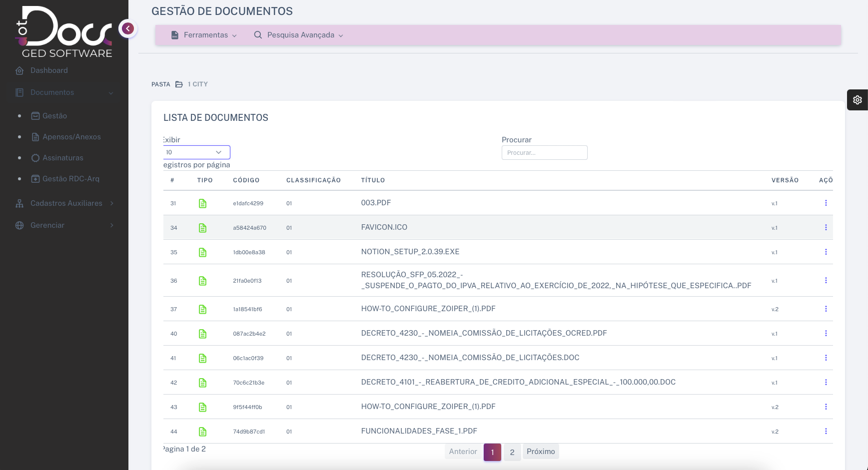Click the document type icon for NOTION_SETUP_2.0.39.EXE
The image size is (868, 470).
(202, 252)
